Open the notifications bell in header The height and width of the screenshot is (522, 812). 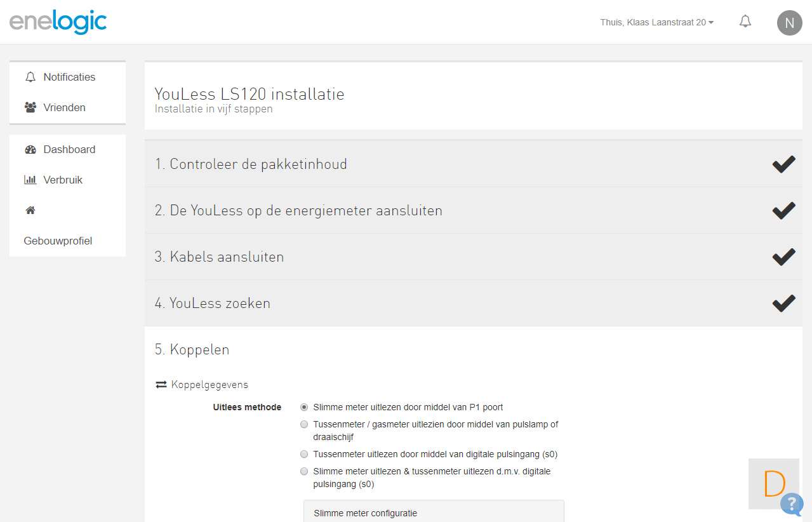tap(745, 22)
